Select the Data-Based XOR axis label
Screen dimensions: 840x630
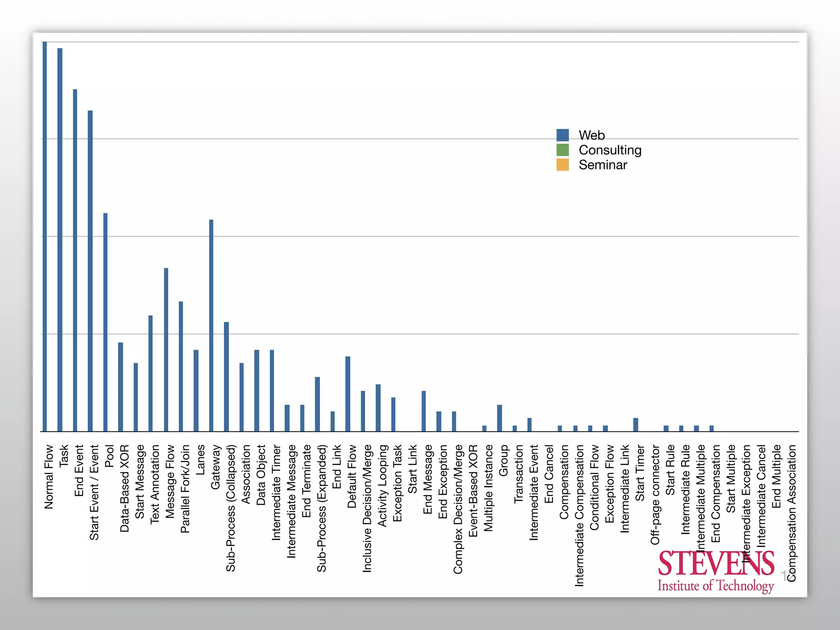tap(124, 488)
